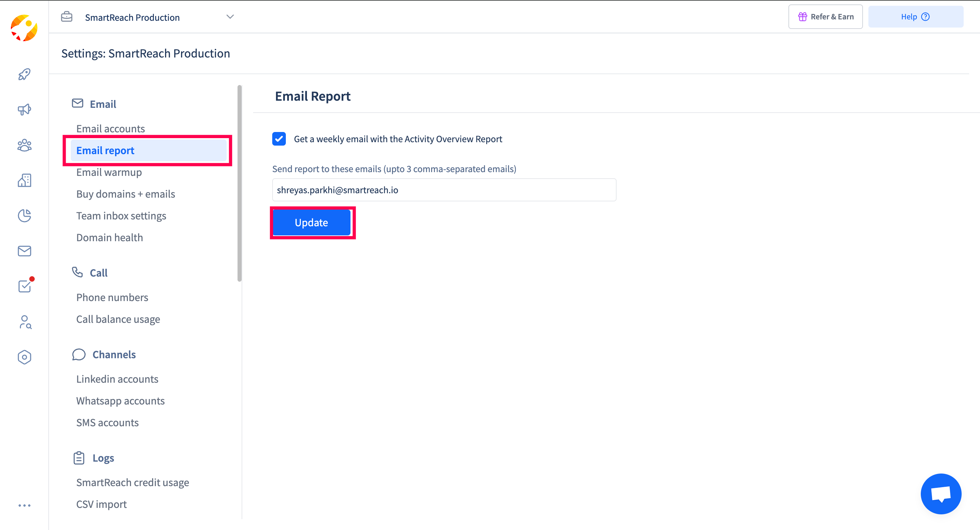Click the question mark Help icon

point(925,17)
